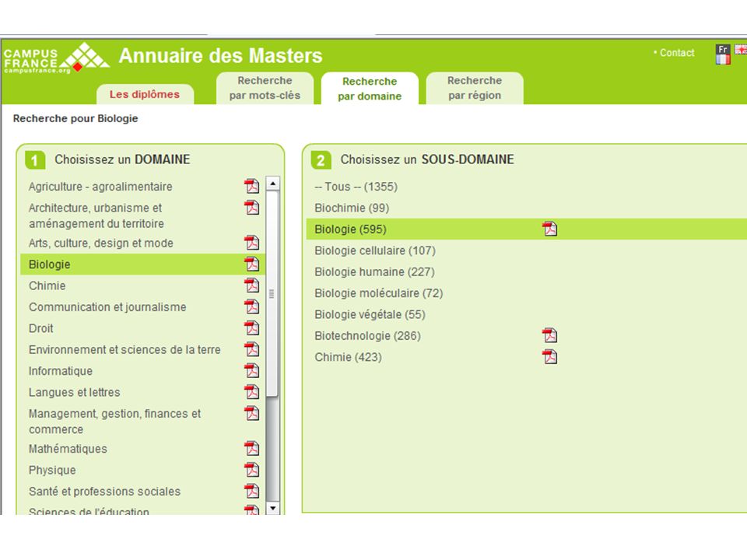Open the Informatique PDF icon
Screen dimensions: 747x560
coord(251,370)
